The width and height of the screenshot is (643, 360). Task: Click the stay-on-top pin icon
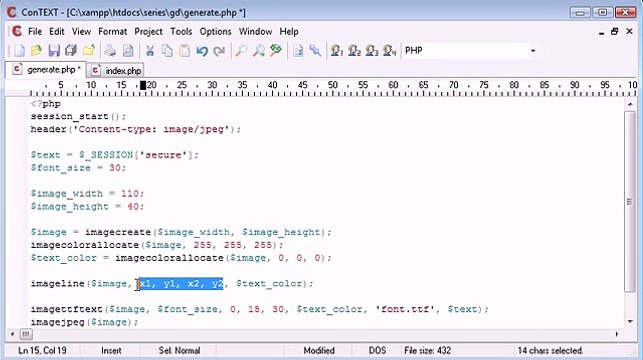coord(315,51)
